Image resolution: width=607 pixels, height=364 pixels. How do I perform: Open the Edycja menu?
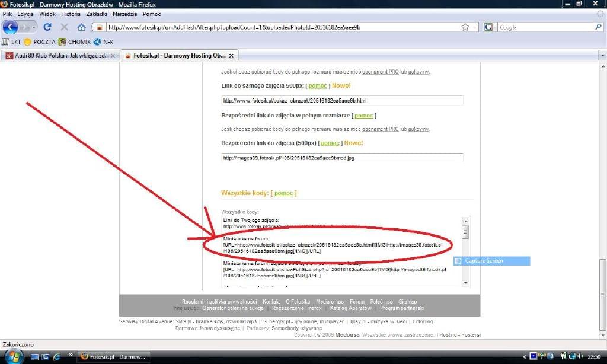click(25, 14)
